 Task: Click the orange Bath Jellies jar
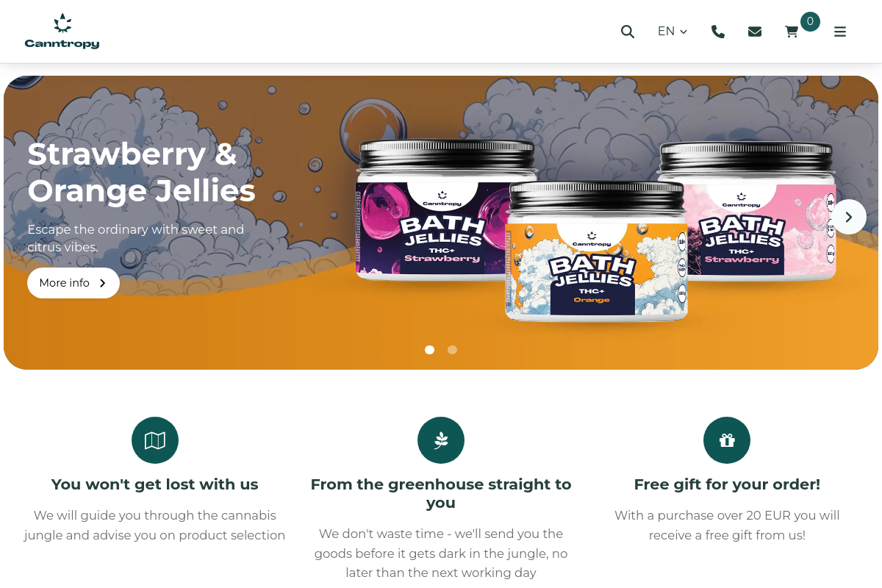(597, 251)
